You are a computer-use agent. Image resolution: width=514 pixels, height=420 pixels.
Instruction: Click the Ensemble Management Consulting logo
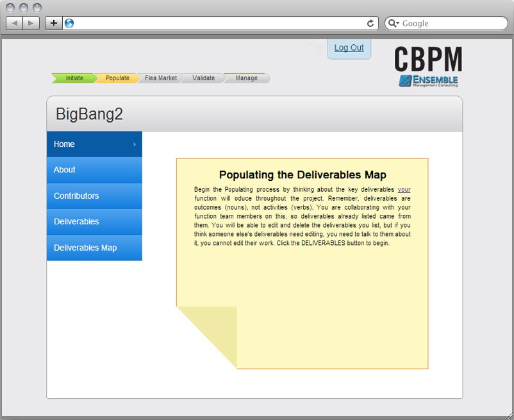pos(427,81)
